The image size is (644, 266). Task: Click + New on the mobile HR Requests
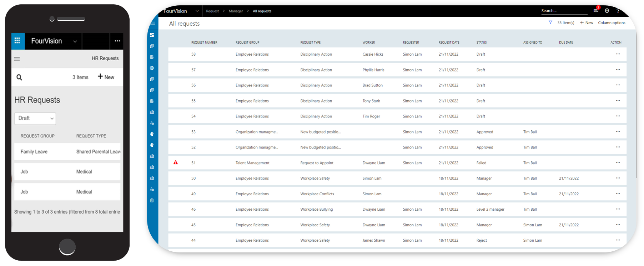(x=106, y=77)
